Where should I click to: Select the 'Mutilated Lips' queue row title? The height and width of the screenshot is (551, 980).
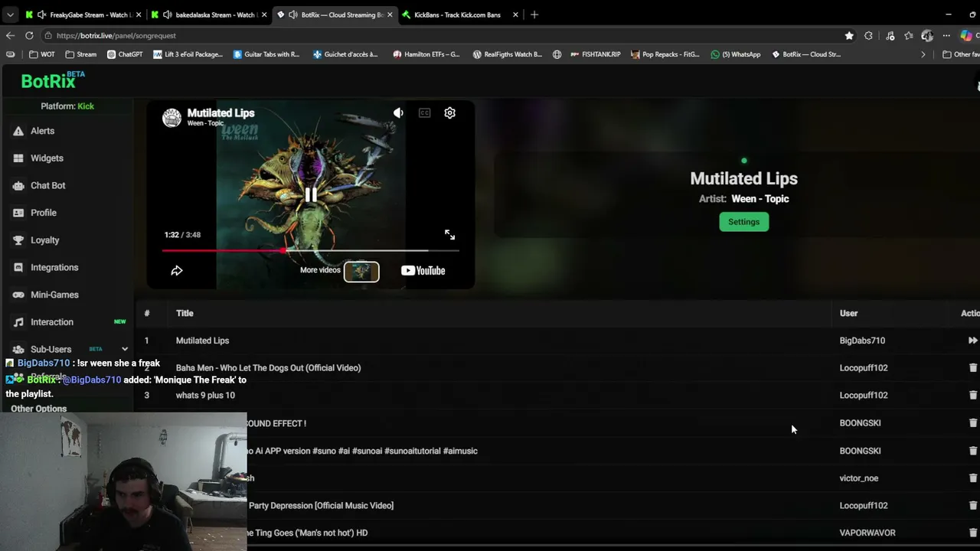click(202, 341)
